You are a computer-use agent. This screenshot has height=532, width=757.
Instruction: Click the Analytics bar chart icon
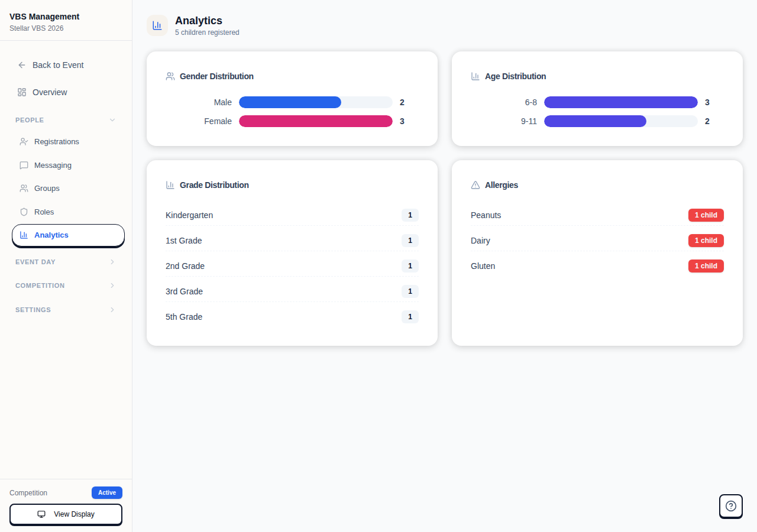click(24, 235)
